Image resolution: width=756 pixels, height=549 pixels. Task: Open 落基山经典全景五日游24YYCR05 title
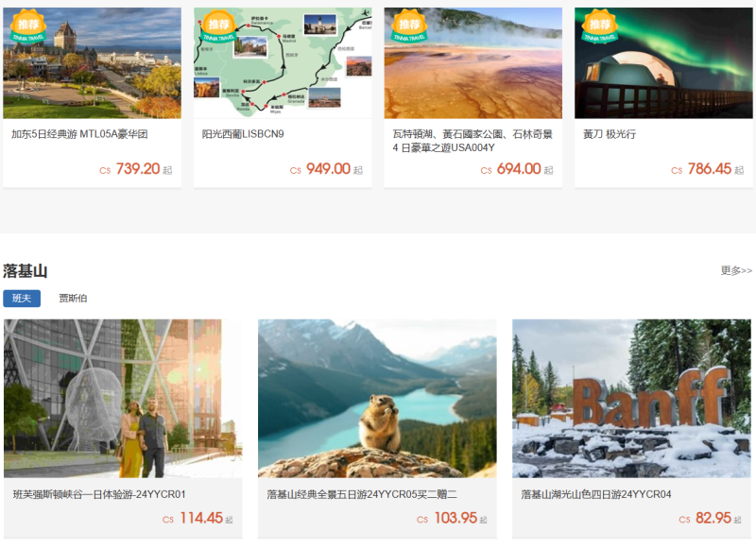click(x=362, y=494)
